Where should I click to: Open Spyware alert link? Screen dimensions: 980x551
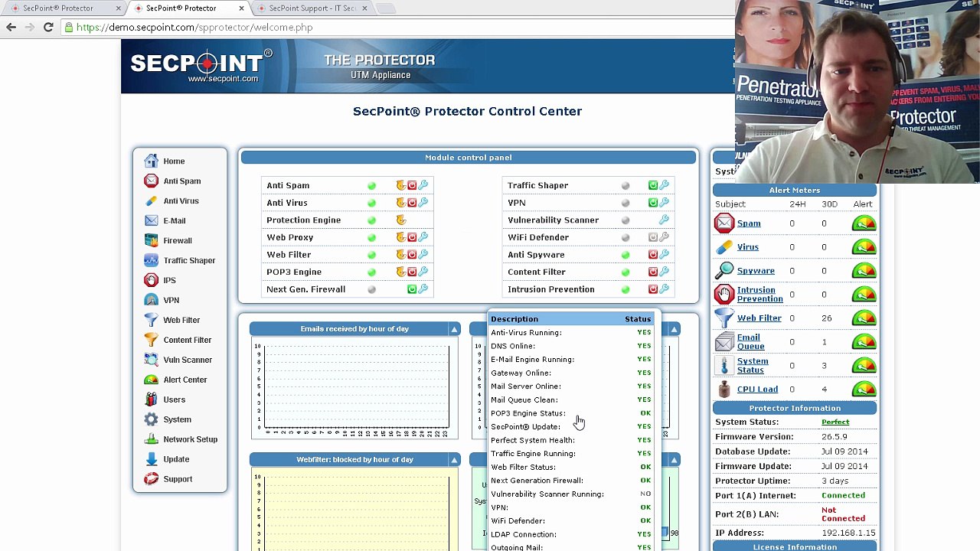tap(756, 271)
